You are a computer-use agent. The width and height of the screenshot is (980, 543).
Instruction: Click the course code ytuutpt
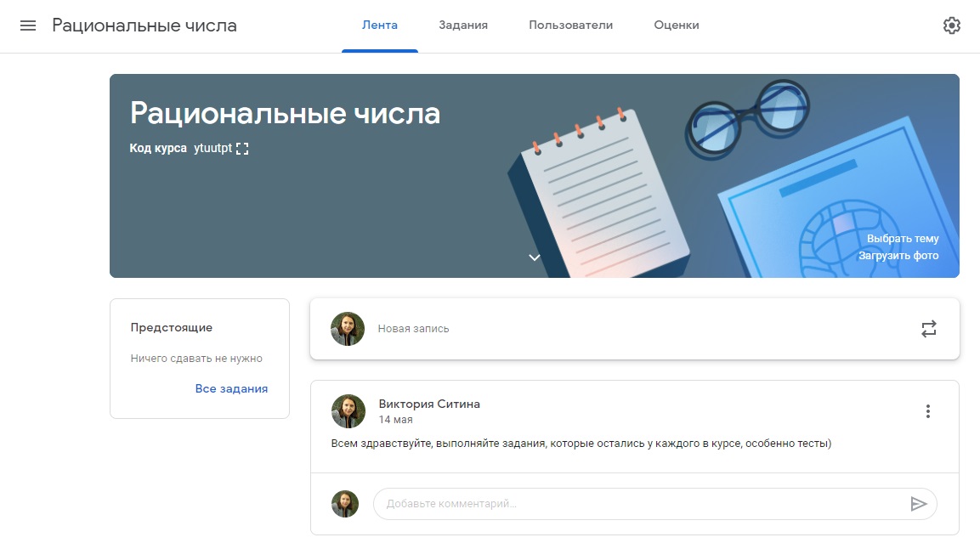(x=212, y=149)
